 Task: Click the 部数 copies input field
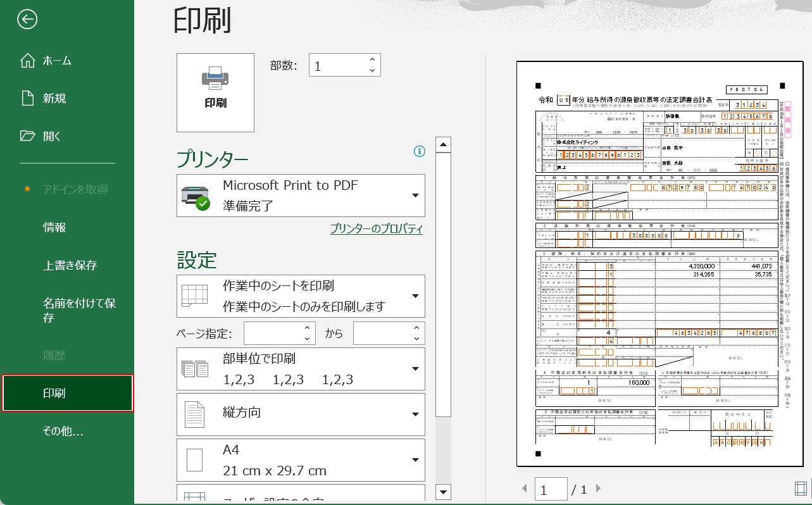click(x=337, y=66)
